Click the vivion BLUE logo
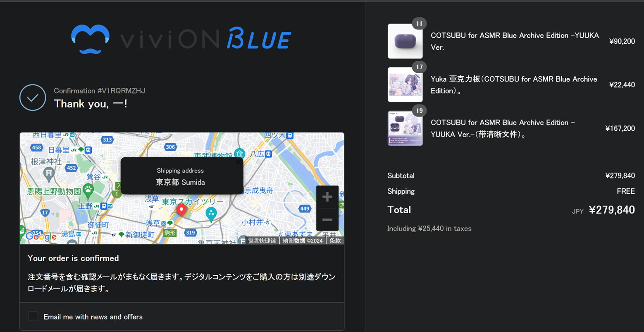Image resolution: width=644 pixels, height=332 pixels. click(181, 40)
